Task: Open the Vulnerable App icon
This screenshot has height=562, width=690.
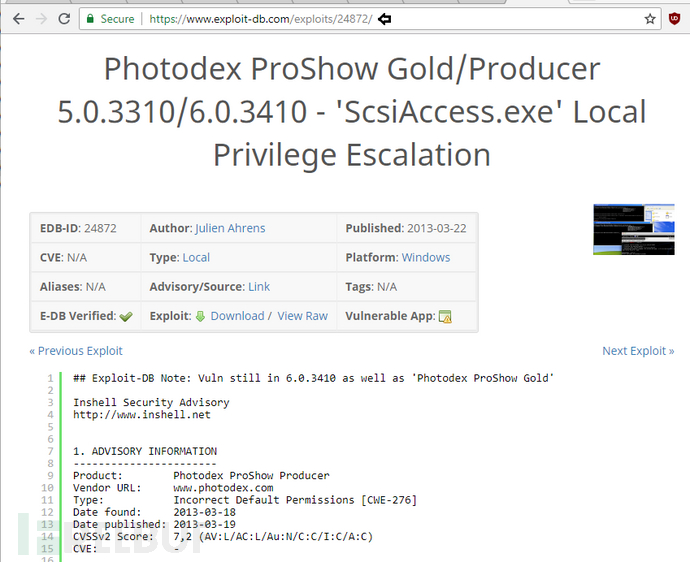Action: coord(445,316)
